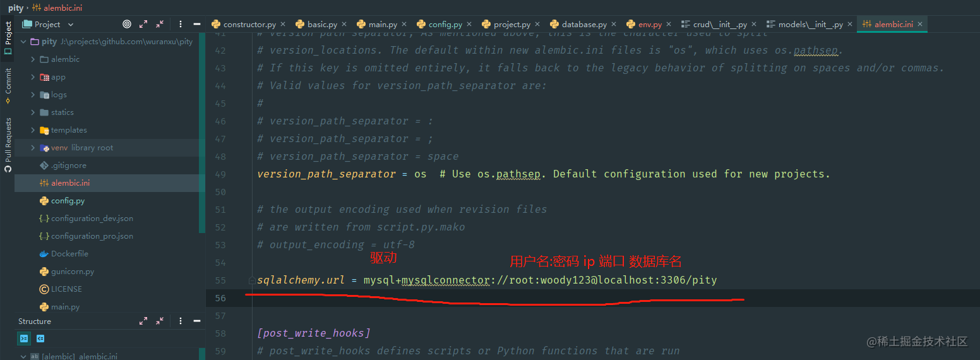980x360 pixels.
Task: Click the Select Opened File target icon
Action: tap(127, 24)
